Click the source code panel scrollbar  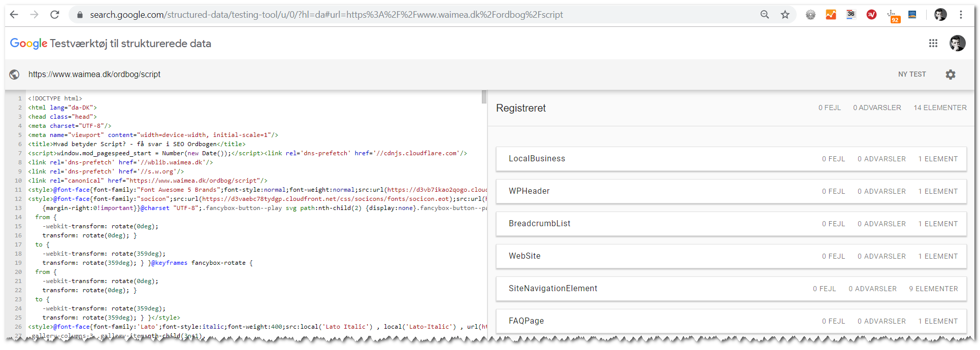(x=484, y=97)
